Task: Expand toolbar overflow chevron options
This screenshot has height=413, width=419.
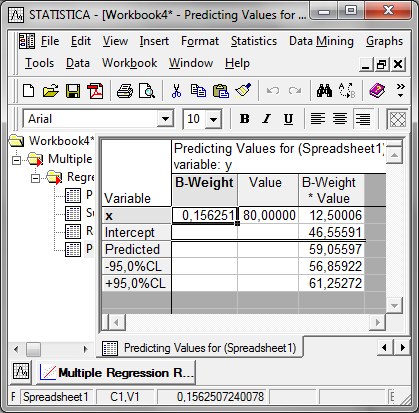Action: tap(400, 91)
